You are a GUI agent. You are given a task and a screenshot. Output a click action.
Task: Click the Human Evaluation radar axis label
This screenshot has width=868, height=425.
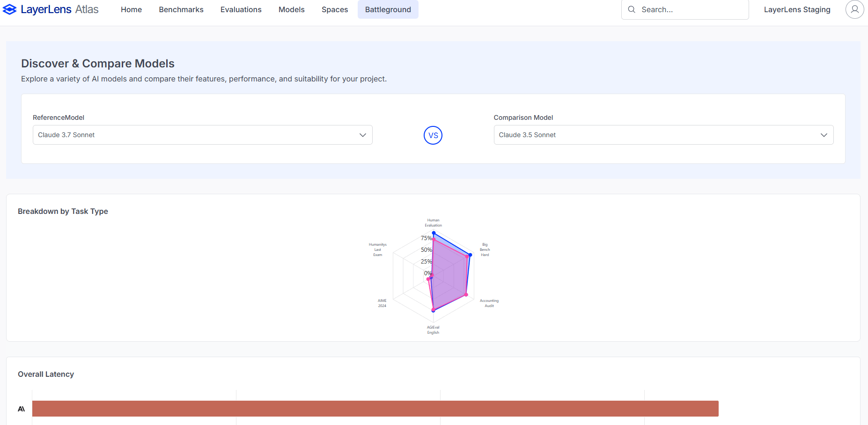click(433, 223)
